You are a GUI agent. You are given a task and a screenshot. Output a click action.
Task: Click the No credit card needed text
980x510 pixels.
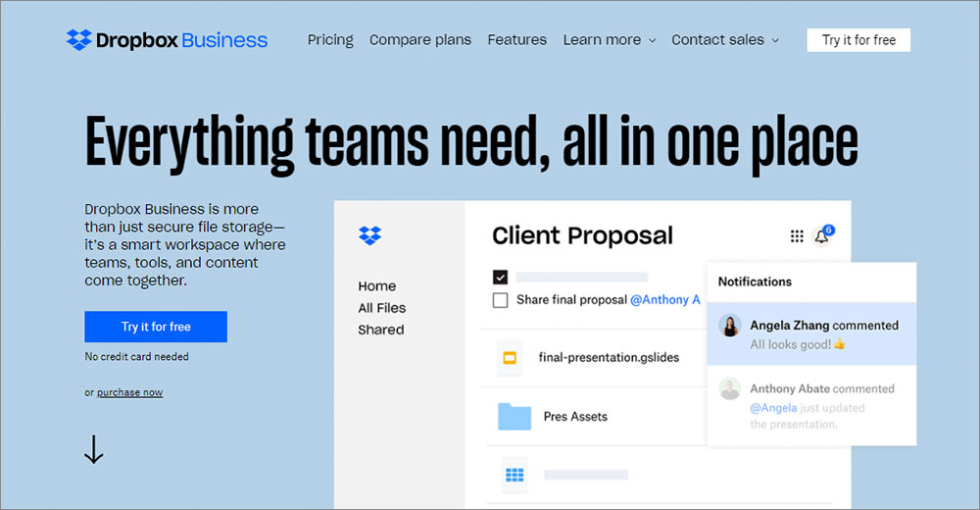coord(136,357)
